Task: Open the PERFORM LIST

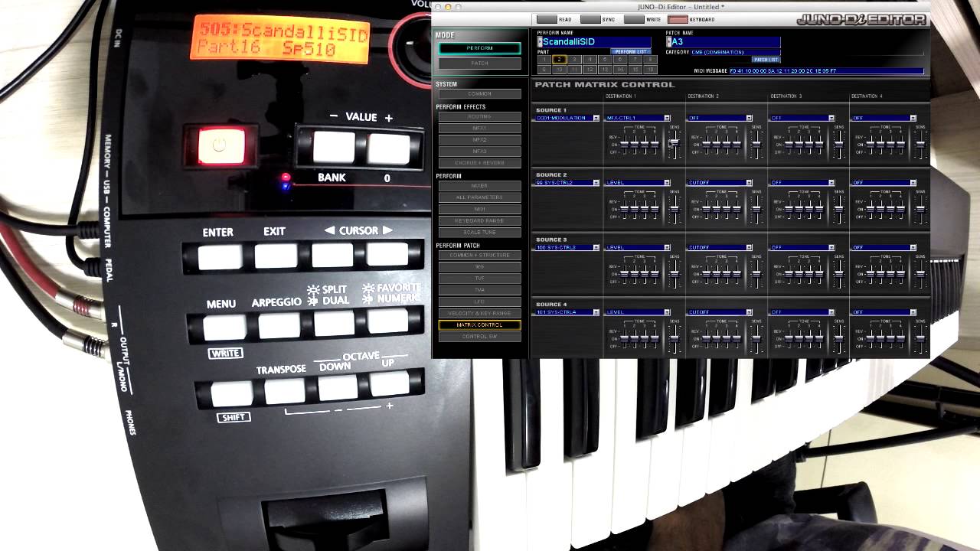Action: [x=631, y=51]
